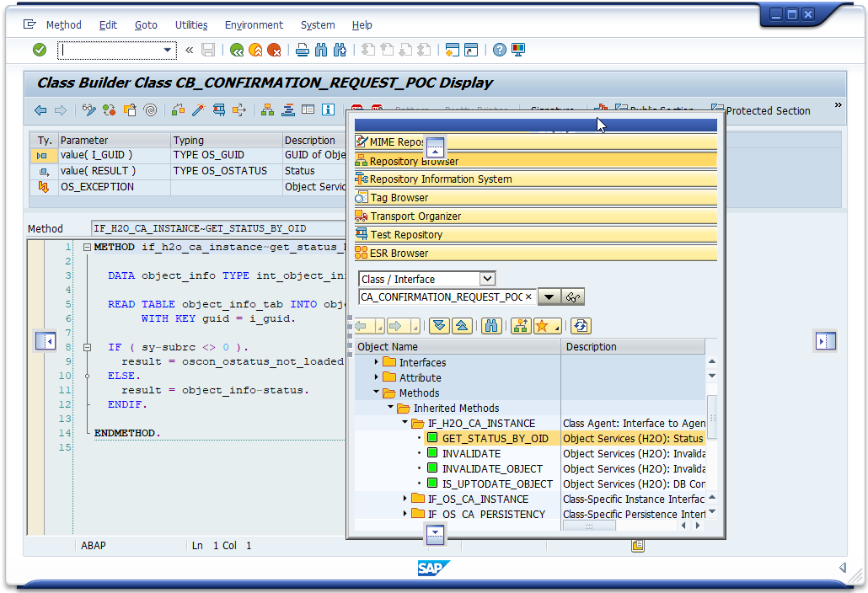Click the Test/Execute vise icon
Viewport: 868px width, 593px height.
[218, 110]
